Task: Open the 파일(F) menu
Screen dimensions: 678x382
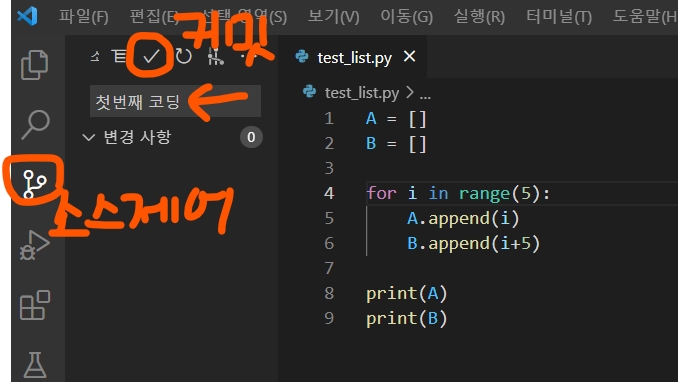Action: click(x=83, y=17)
